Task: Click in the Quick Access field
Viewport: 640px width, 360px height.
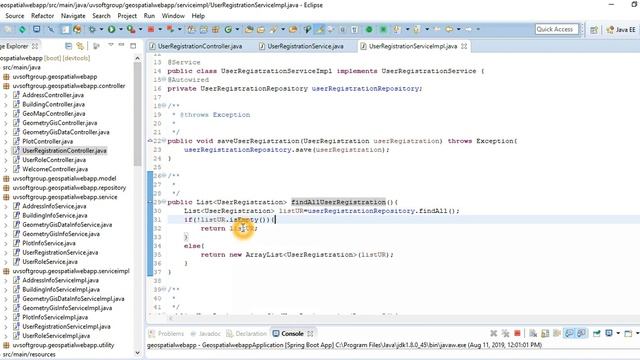Action: [557, 29]
